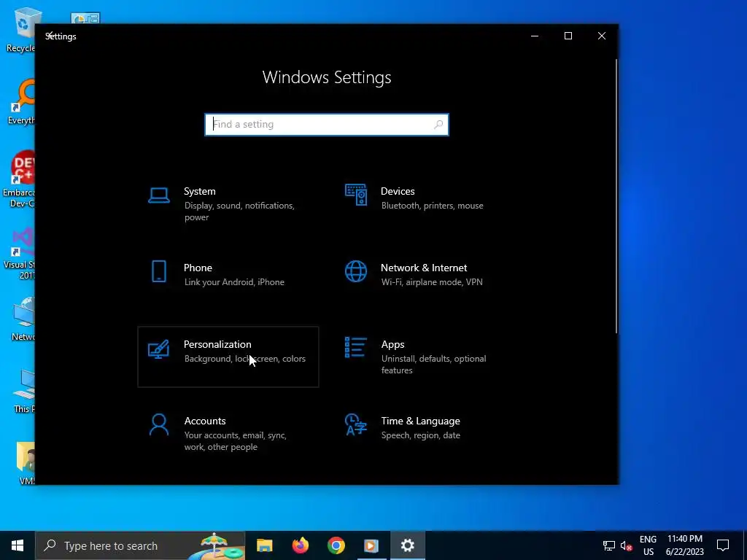Open the Apps category title
The width and height of the screenshot is (747, 560).
point(392,344)
